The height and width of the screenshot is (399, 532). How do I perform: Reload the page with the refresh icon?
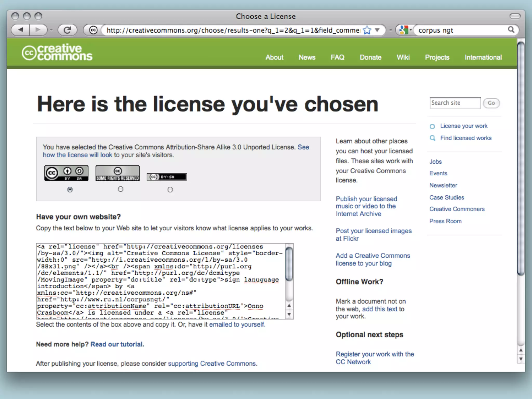[67, 30]
